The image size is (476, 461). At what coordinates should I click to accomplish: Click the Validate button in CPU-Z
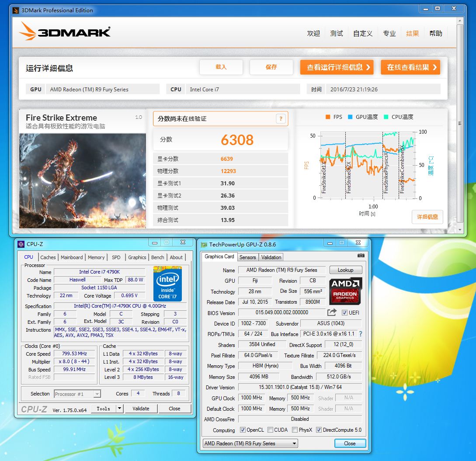point(141,409)
